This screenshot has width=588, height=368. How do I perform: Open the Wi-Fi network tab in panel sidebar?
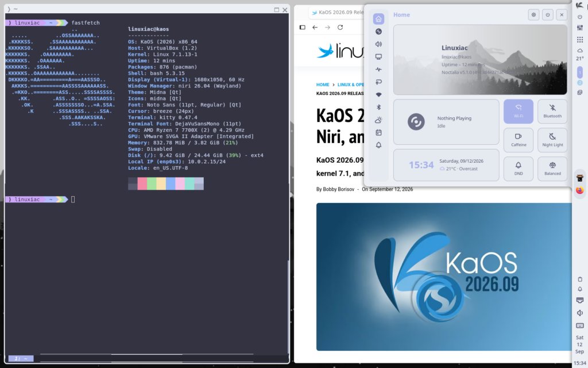[378, 95]
